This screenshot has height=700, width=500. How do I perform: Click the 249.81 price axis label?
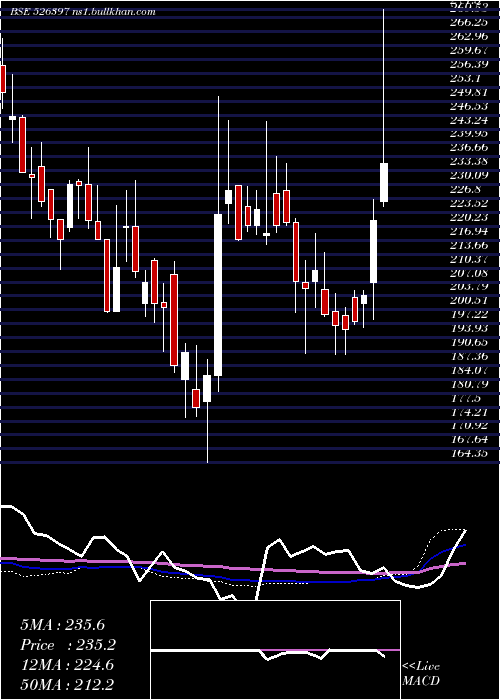pyautogui.click(x=468, y=92)
